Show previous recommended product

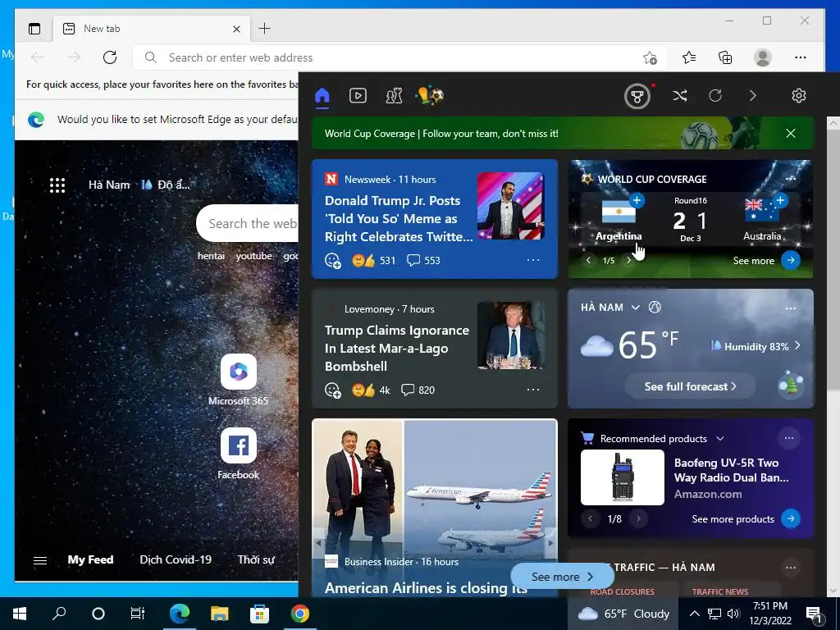pos(591,518)
